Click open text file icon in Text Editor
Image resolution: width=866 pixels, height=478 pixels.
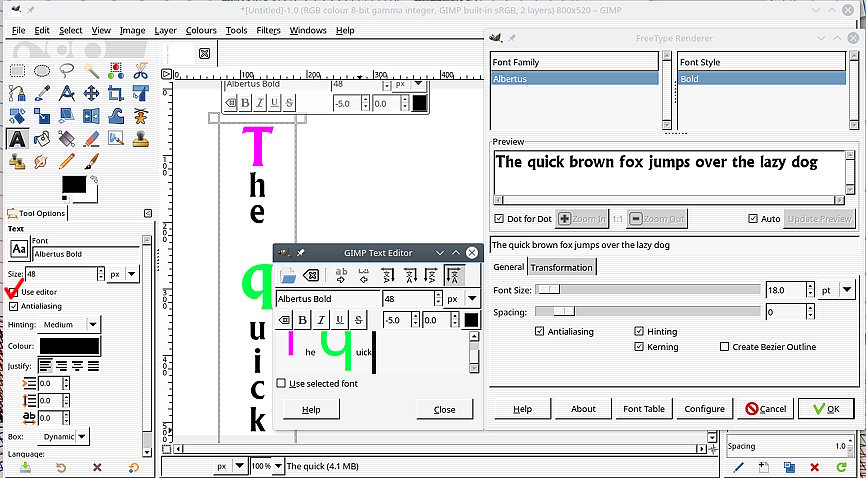tap(288, 275)
